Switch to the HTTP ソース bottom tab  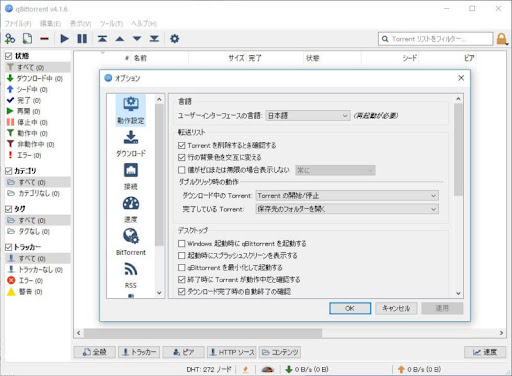click(232, 352)
